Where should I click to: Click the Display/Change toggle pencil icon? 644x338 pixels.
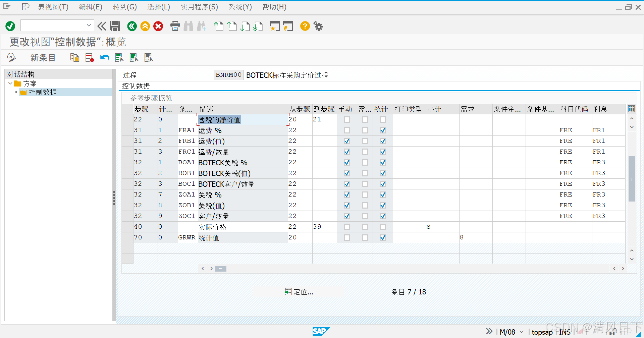pos(11,58)
